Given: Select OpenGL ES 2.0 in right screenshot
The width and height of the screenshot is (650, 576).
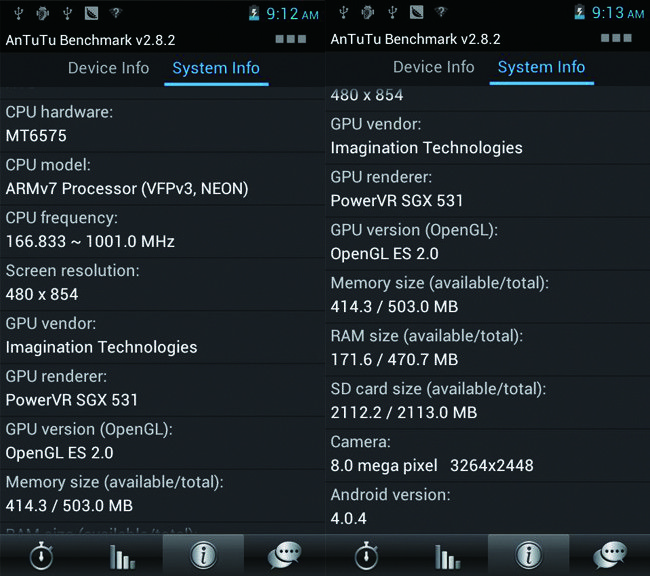Looking at the screenshot, I should (x=384, y=254).
